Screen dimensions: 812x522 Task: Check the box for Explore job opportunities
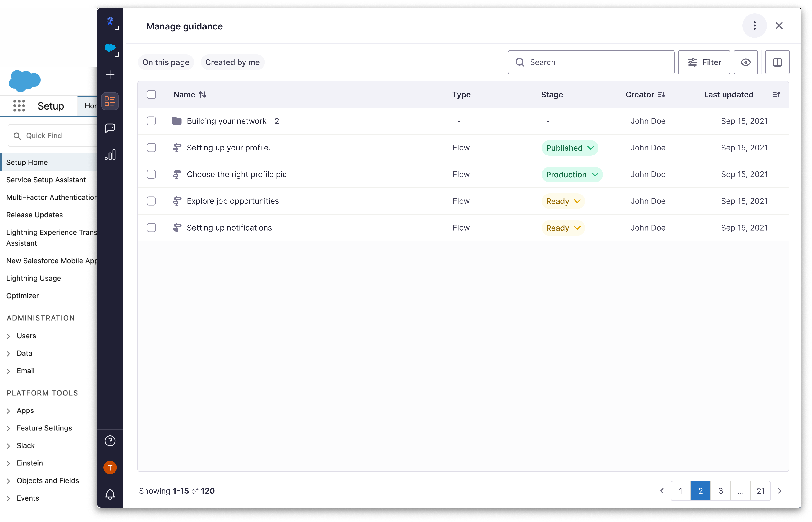151,201
